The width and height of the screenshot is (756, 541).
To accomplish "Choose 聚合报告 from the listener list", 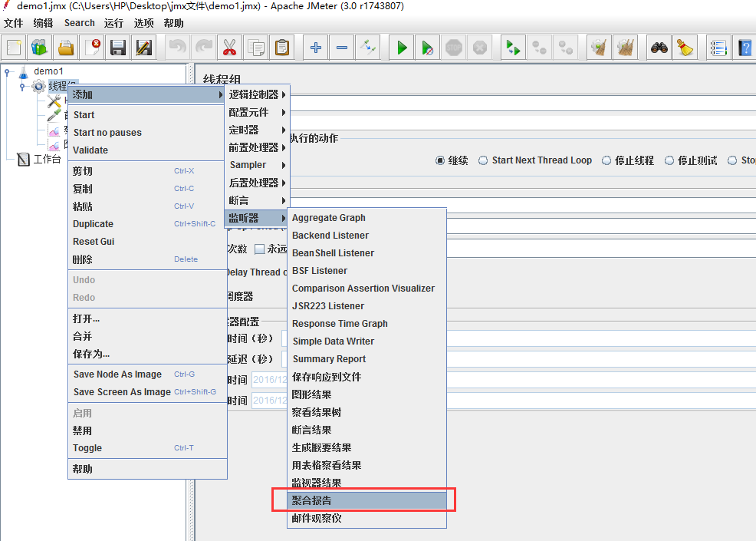I will pyautogui.click(x=367, y=500).
